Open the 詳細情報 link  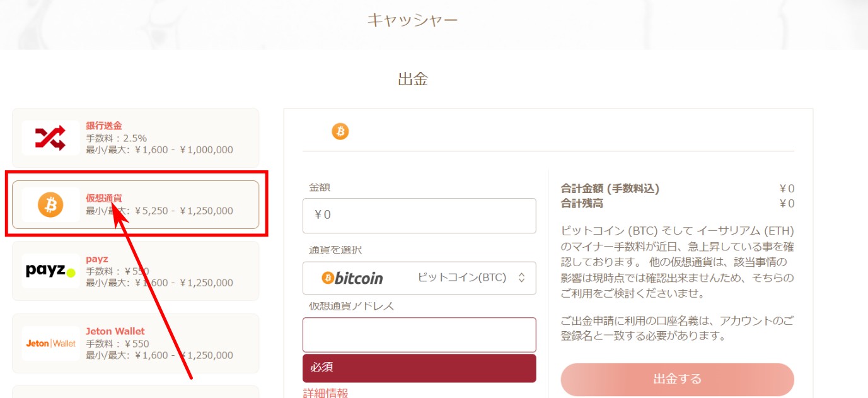pyautogui.click(x=325, y=393)
